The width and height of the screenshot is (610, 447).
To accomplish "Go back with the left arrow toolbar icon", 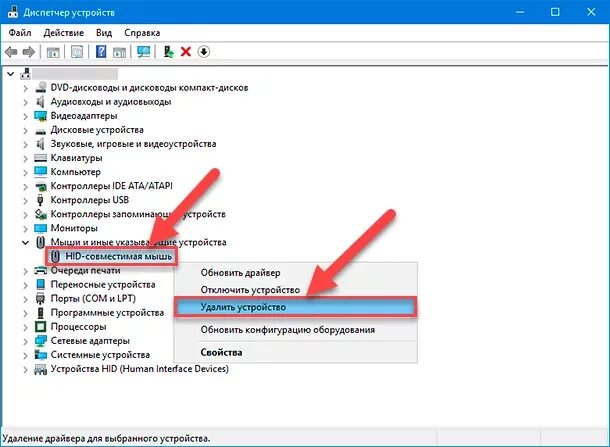I will click(x=11, y=52).
